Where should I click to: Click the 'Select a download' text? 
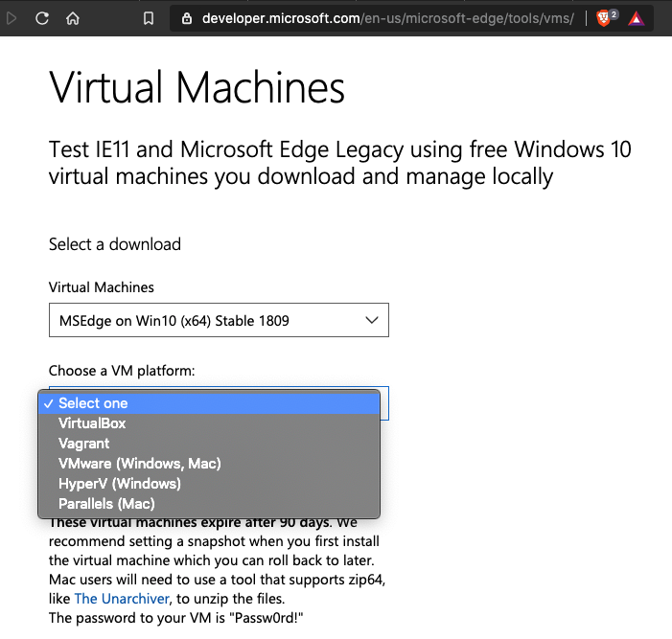pyautogui.click(x=115, y=244)
